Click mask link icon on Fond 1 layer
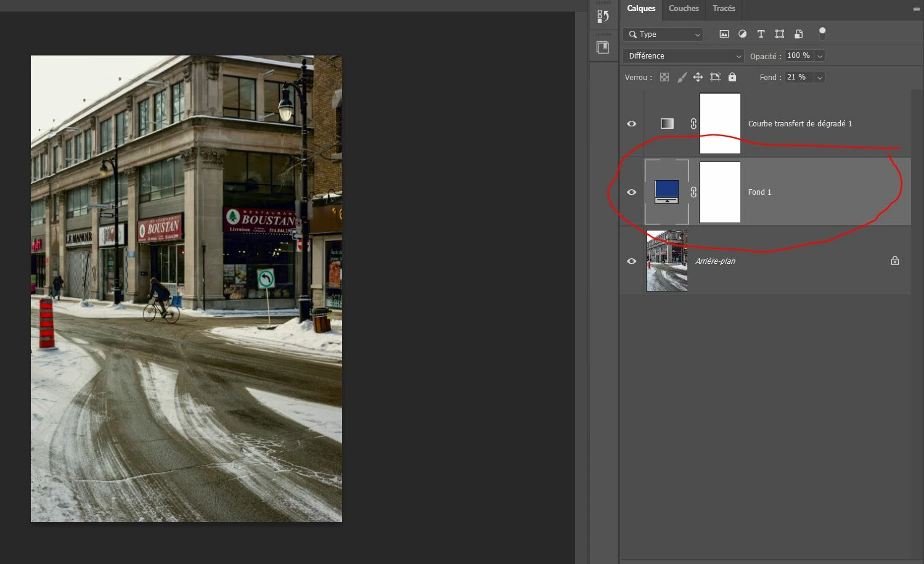 coord(693,192)
